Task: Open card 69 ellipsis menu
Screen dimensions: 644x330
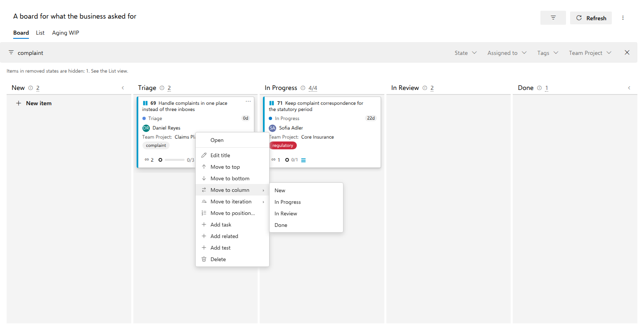Action: pos(248,101)
